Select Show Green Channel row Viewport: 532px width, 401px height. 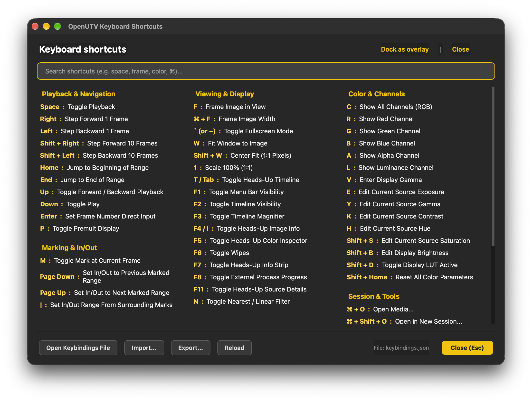pos(383,131)
